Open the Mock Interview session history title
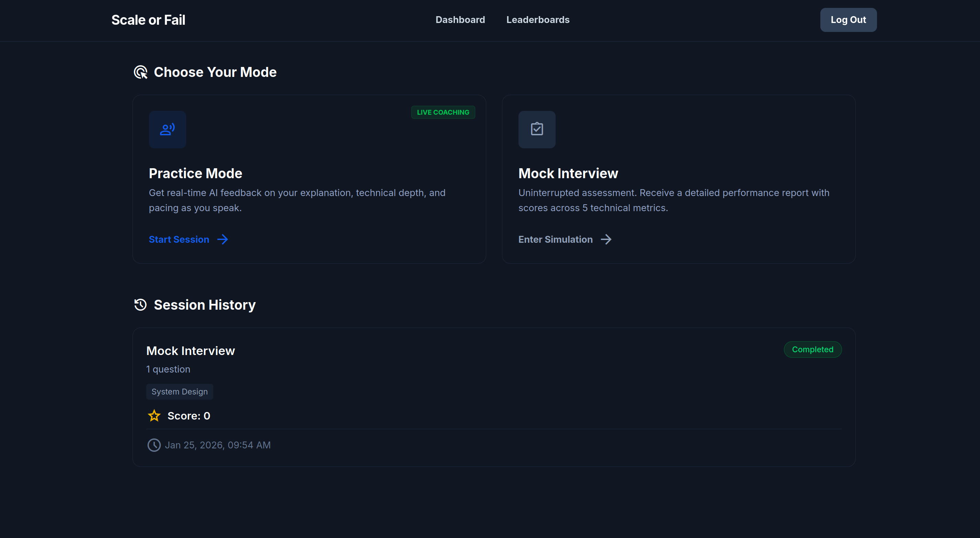 (x=191, y=351)
